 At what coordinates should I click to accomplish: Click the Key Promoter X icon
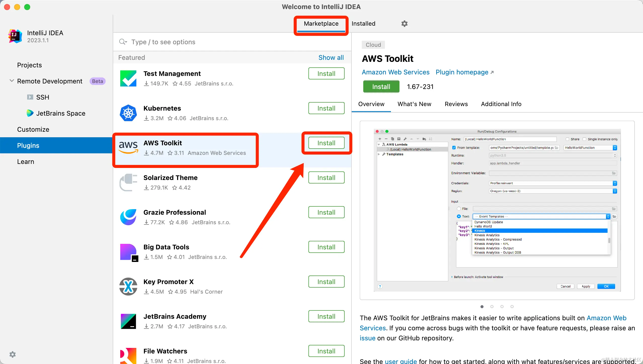coord(128,287)
